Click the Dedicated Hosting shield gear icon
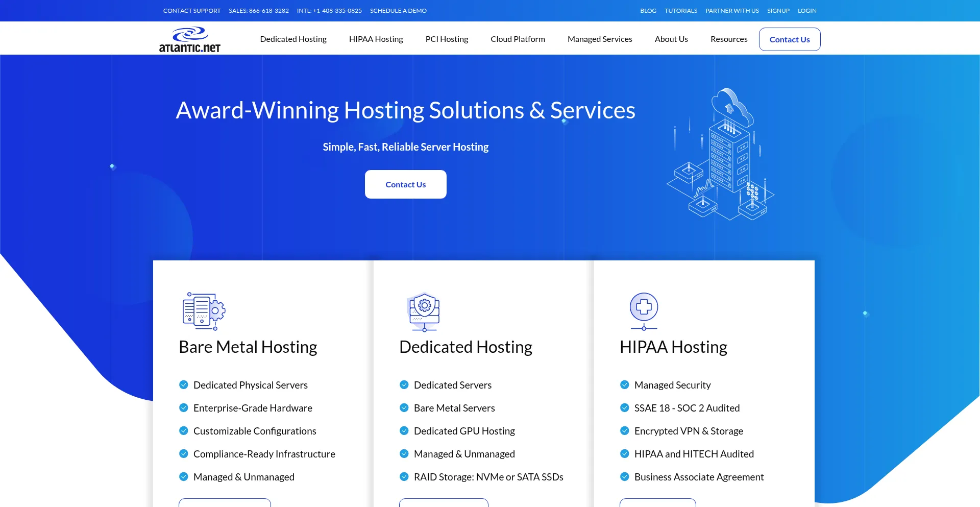Screen dimensions: 980x507 pos(424,311)
